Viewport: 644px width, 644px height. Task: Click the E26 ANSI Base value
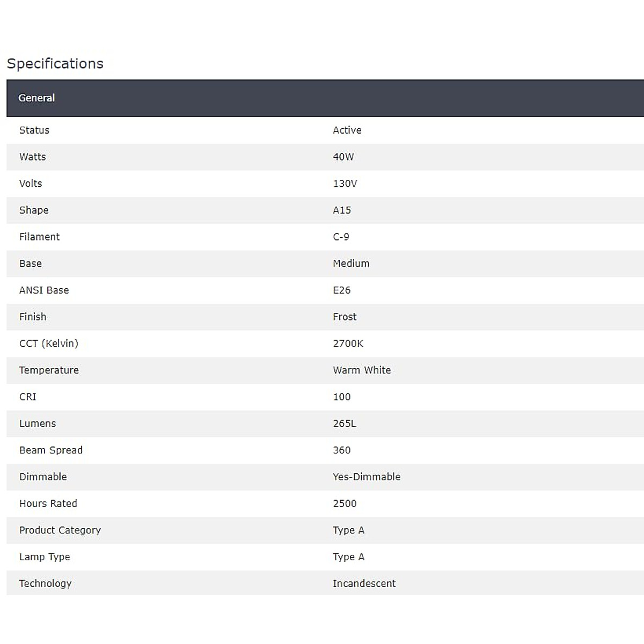(341, 290)
